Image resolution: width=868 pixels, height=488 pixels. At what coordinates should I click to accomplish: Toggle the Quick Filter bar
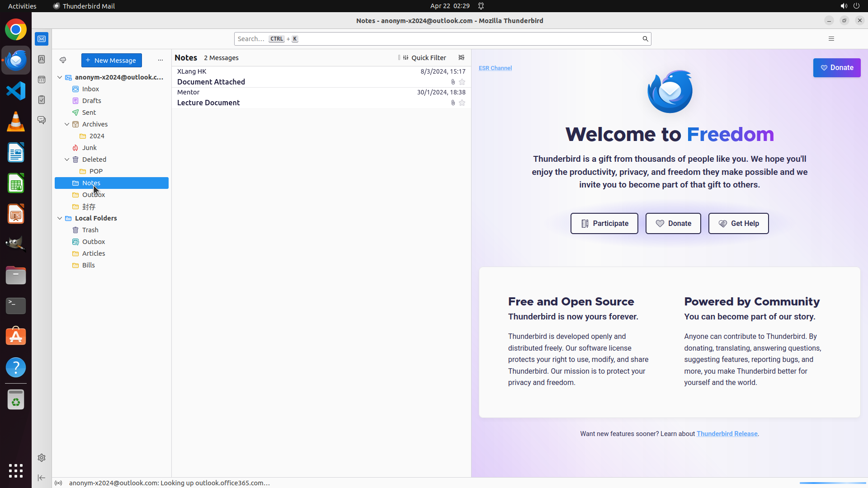(x=424, y=58)
